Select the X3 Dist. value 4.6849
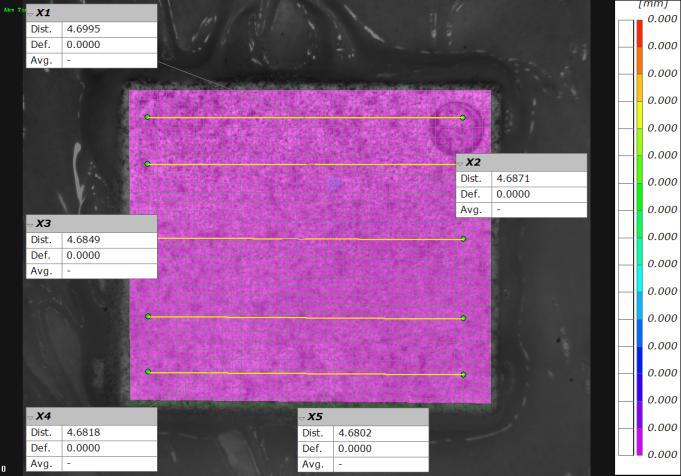The width and height of the screenshot is (681, 476). 83,239
